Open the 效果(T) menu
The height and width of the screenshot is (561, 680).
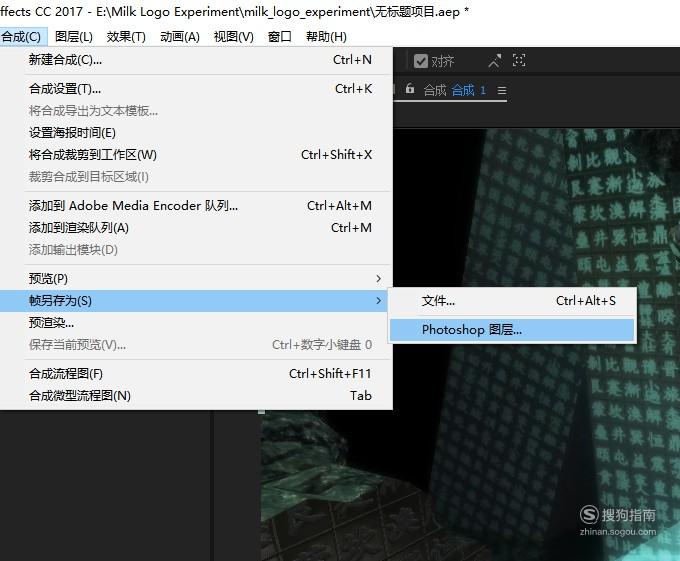tap(126, 37)
